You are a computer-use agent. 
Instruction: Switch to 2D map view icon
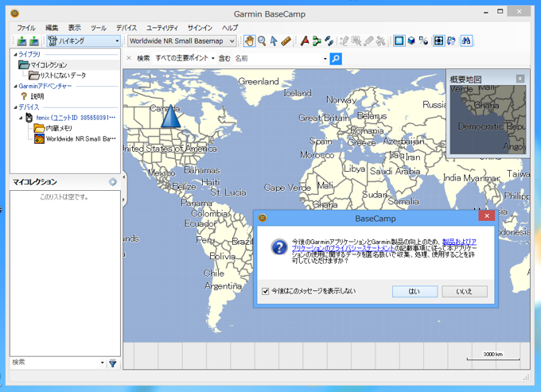[x=399, y=41]
